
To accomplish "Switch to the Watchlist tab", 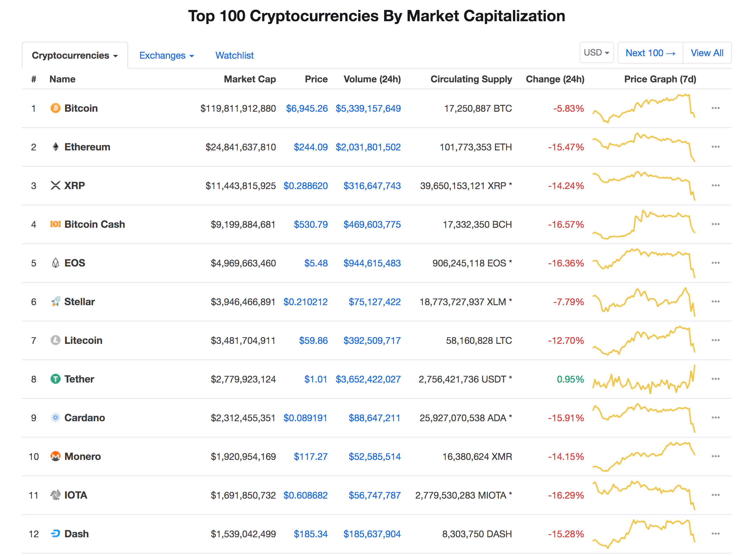I will [x=235, y=56].
